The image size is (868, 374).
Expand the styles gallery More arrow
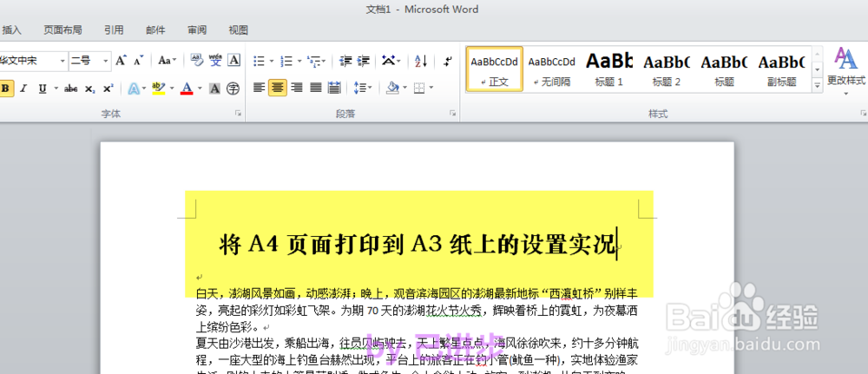(817, 85)
